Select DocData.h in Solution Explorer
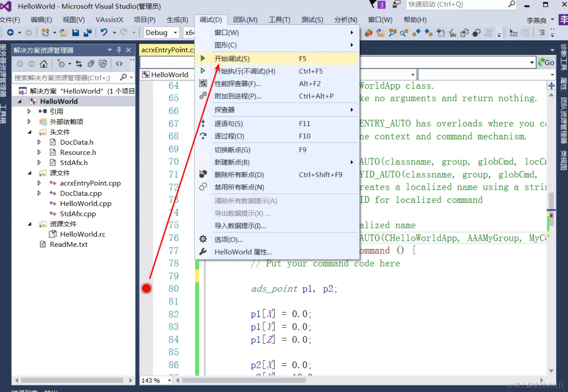The width and height of the screenshot is (568, 392). tap(77, 142)
